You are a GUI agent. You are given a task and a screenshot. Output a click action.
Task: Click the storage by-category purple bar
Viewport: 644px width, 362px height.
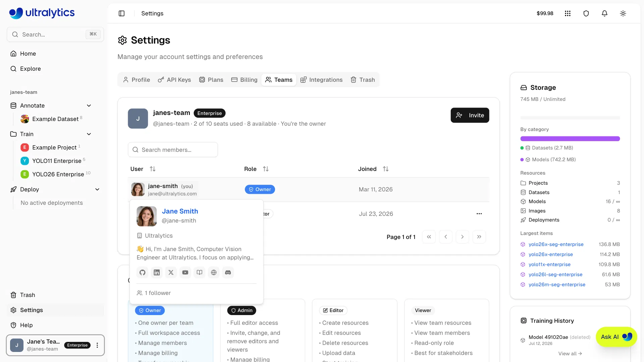click(570, 139)
